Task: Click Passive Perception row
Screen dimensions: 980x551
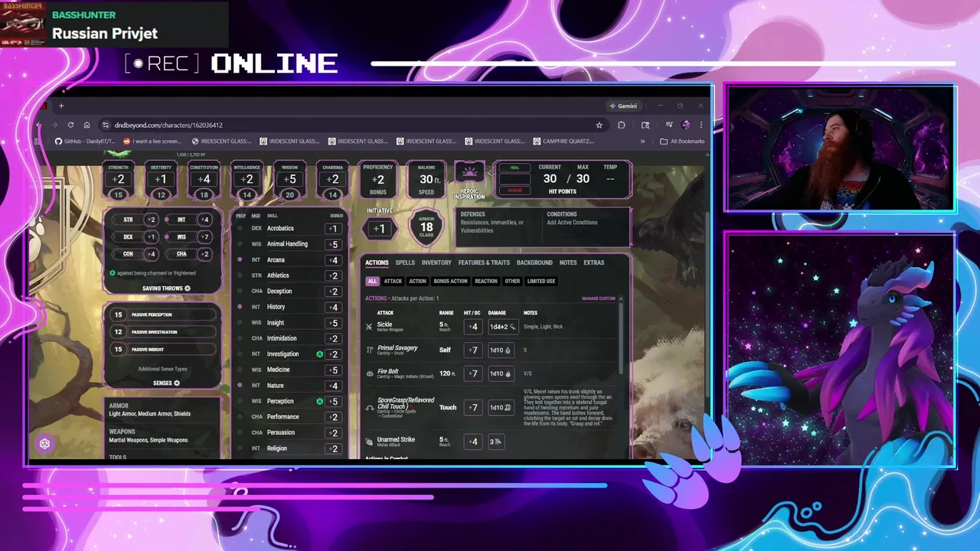Action: (162, 315)
